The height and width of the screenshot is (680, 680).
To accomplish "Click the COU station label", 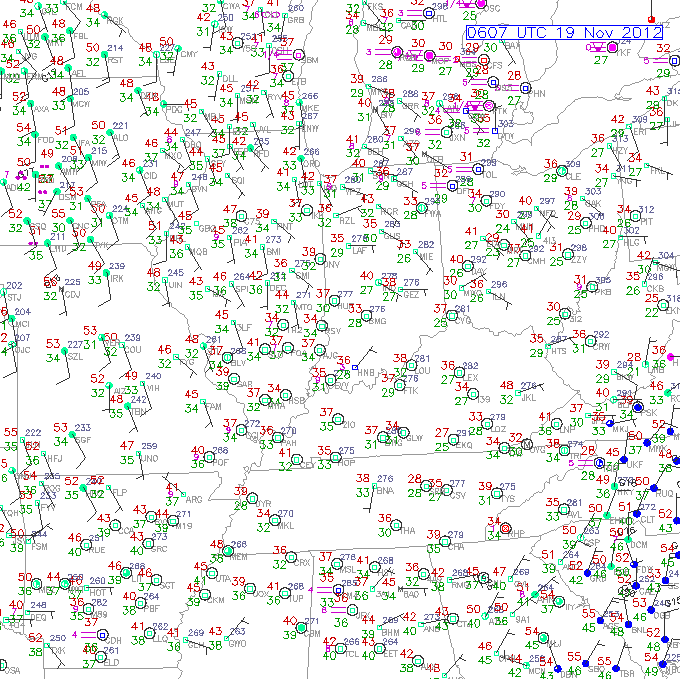I will coord(132,350).
